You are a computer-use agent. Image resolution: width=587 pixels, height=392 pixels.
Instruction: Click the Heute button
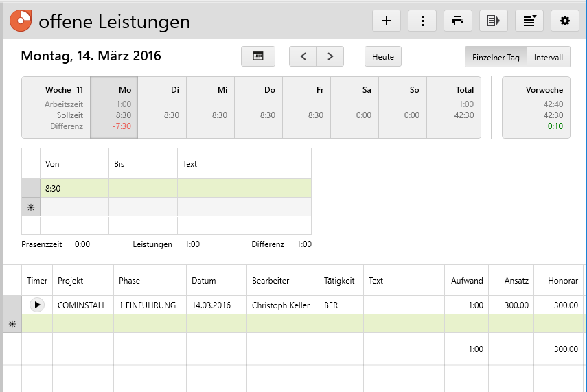pos(383,56)
